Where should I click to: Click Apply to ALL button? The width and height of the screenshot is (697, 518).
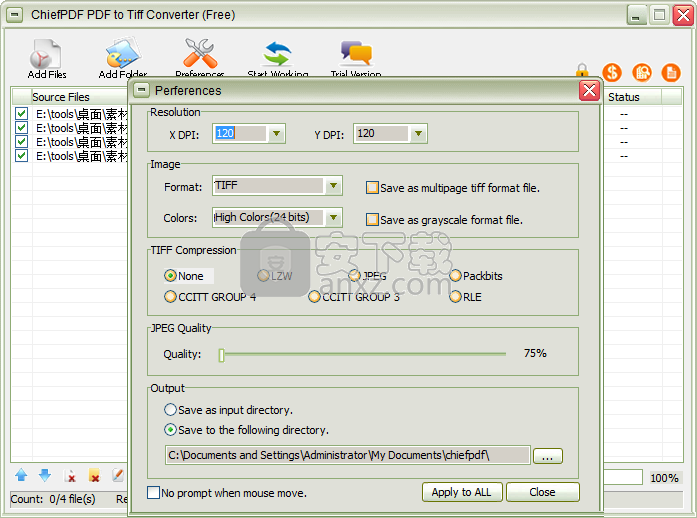click(x=462, y=492)
